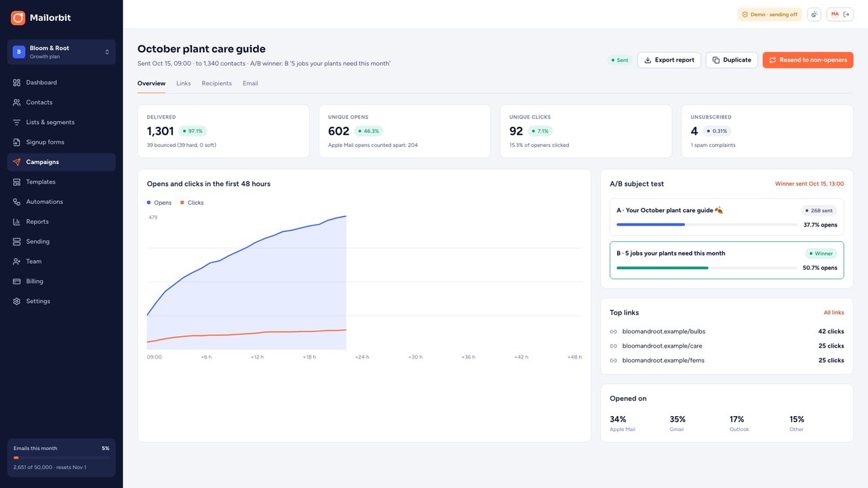
Task: Duplicate this campaign
Action: coord(732,60)
